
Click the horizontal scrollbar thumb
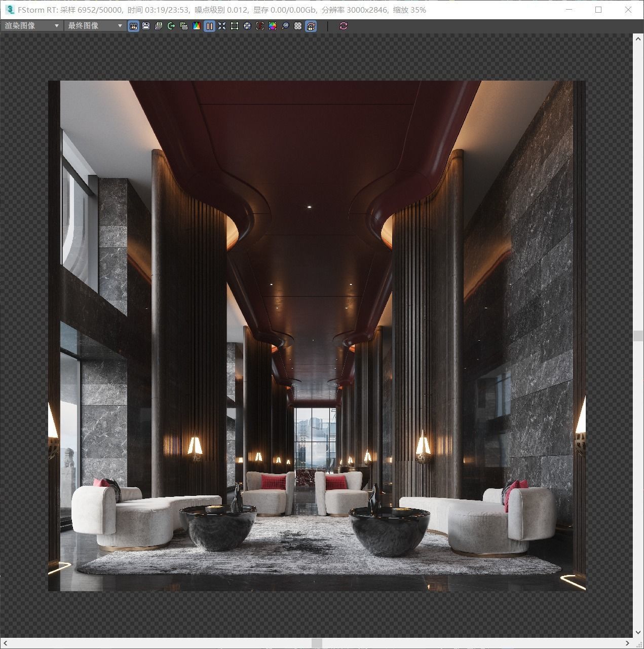(317, 643)
